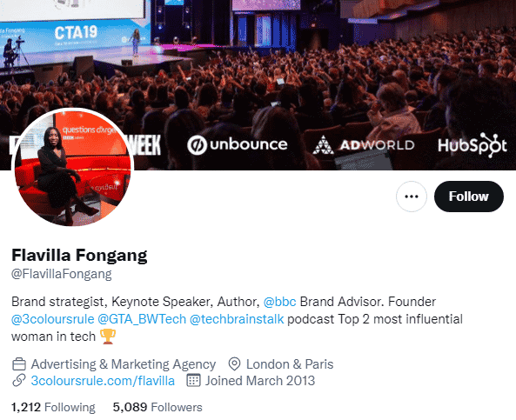Click the three-dot more options button

click(x=412, y=197)
